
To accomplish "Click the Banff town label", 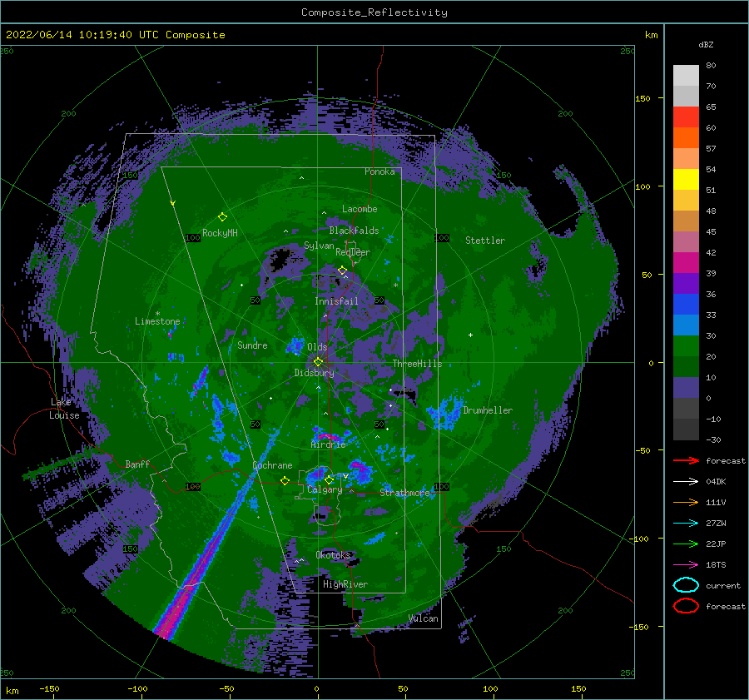I will [137, 464].
